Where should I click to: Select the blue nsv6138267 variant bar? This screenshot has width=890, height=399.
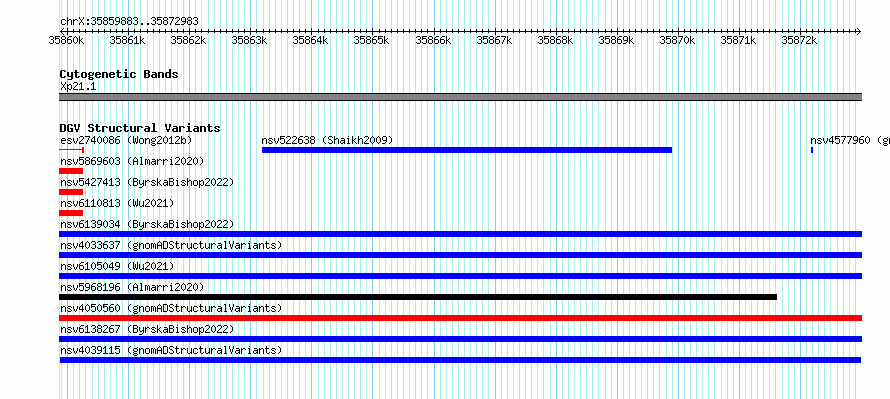coord(460,339)
